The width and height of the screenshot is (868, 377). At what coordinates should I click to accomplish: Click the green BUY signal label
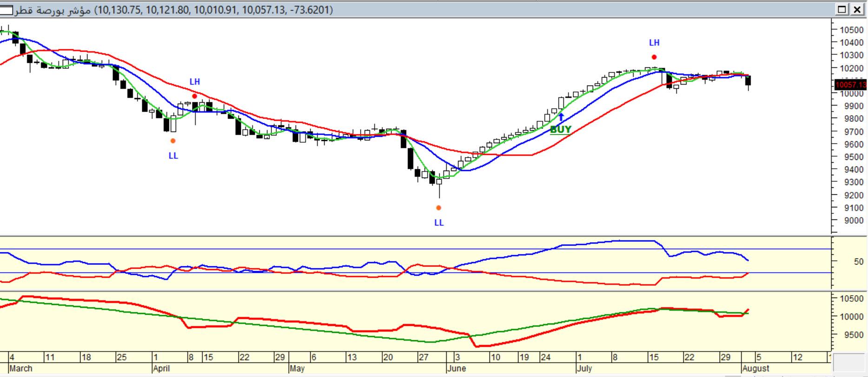(x=560, y=129)
